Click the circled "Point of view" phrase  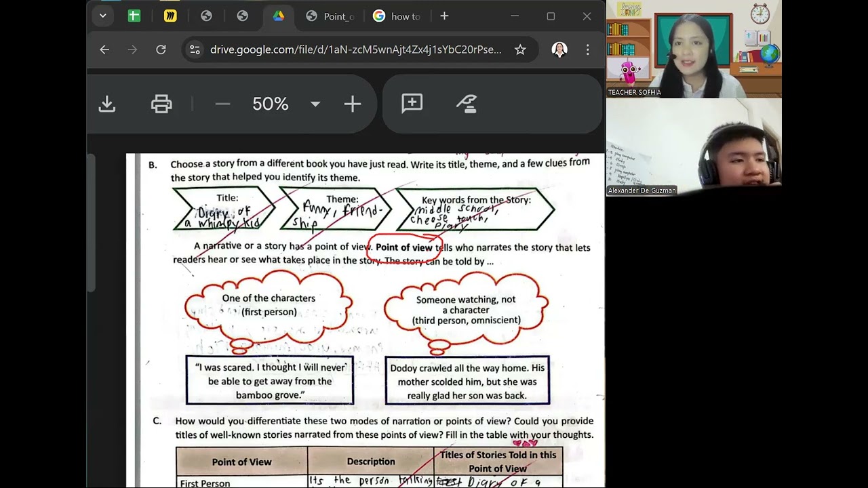pos(404,247)
